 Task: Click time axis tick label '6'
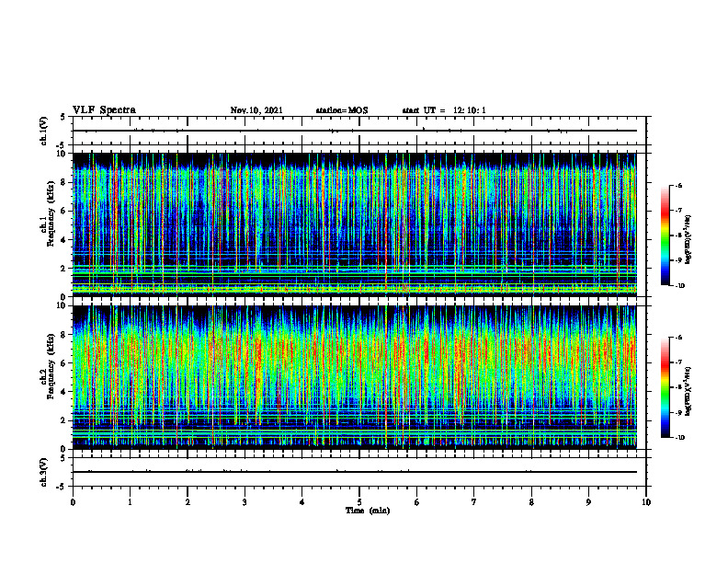coord(417,502)
